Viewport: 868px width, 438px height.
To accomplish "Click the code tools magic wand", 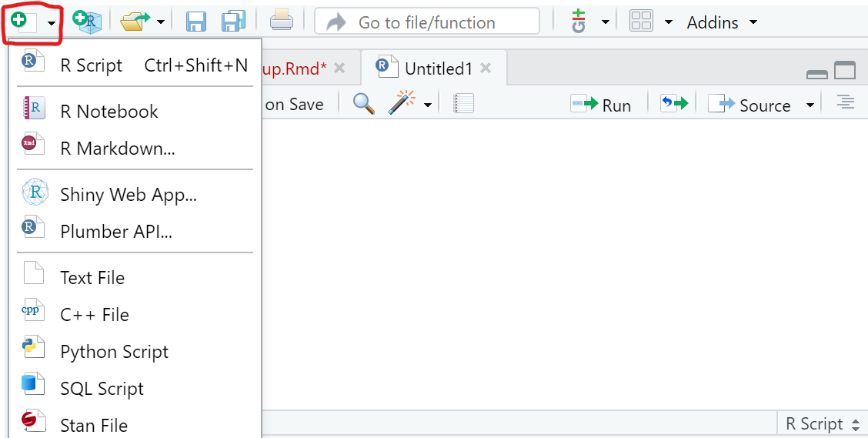I will coord(402,104).
